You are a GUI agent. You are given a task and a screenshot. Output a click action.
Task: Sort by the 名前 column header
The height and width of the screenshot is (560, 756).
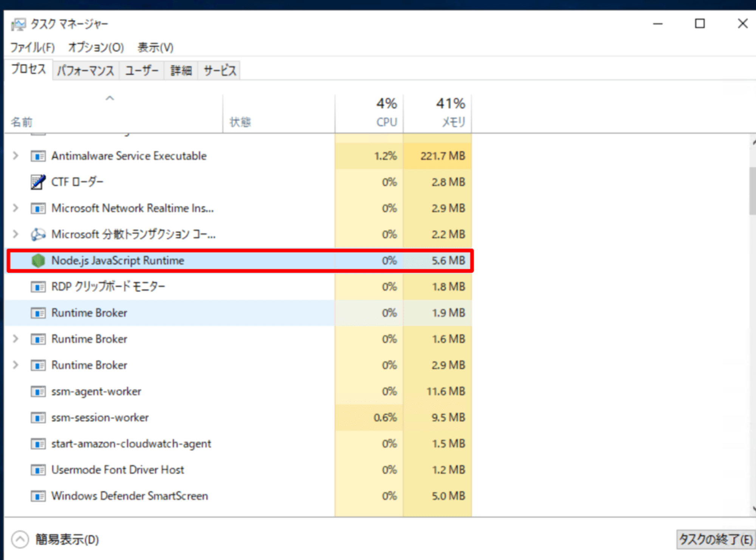(113, 113)
